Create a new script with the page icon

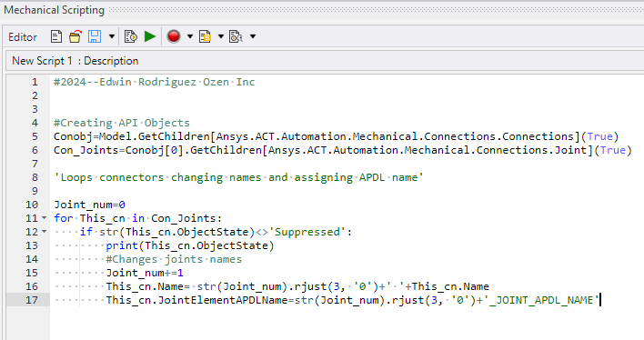56,37
